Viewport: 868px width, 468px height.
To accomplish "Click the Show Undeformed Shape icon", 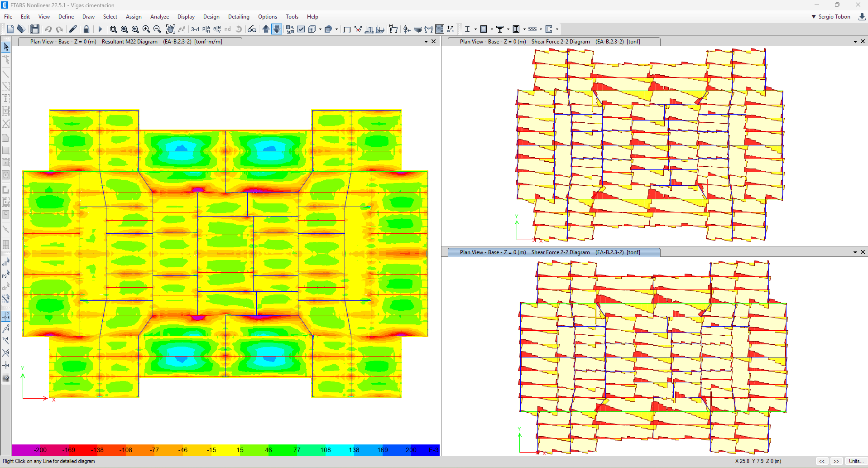I will click(347, 29).
